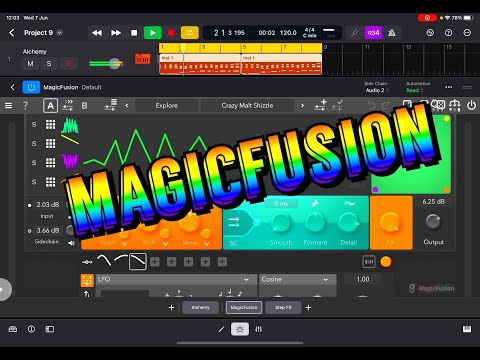480x360 pixels.
Task: Click the Alchemy track instrument icon
Action: tap(143, 59)
